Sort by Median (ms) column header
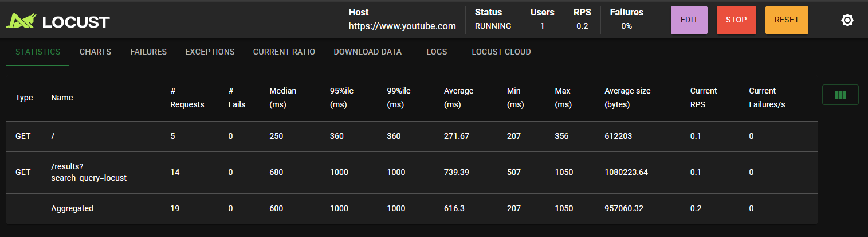Image resolution: width=868 pixels, height=237 pixels. 283,98
